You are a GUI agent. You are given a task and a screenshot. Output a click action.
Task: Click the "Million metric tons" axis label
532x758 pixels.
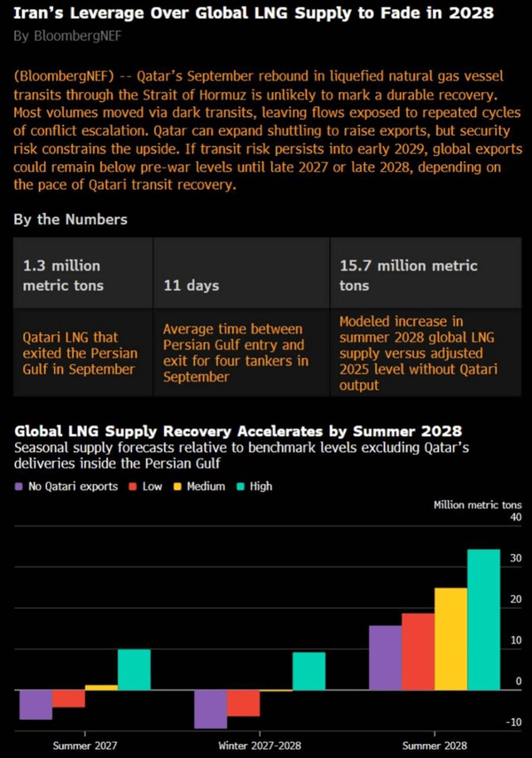coord(478,505)
